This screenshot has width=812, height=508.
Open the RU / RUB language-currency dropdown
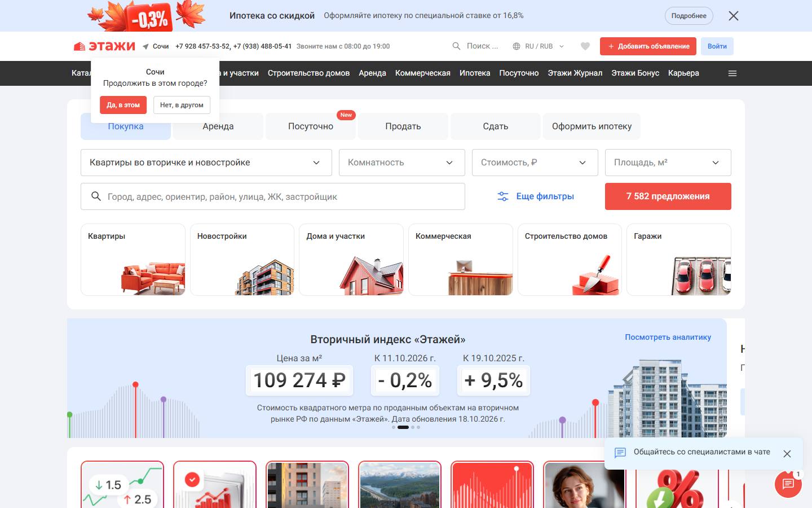[539, 46]
